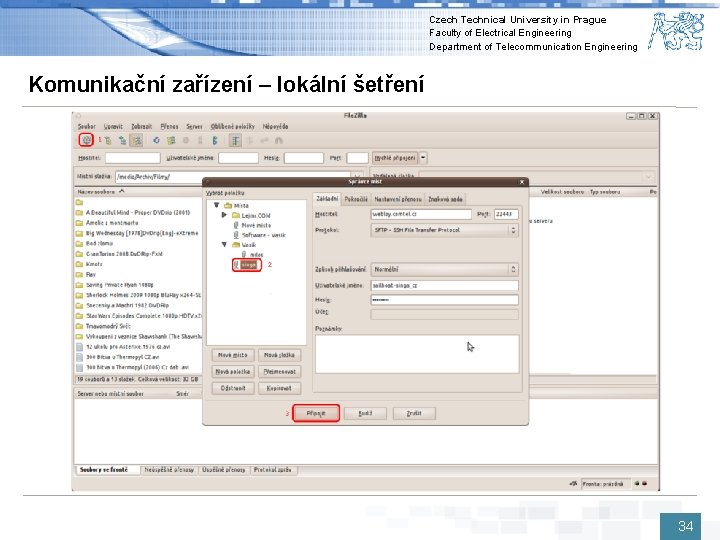Open the Soubor menu
Screen dimensions: 720x540
pos(87,126)
